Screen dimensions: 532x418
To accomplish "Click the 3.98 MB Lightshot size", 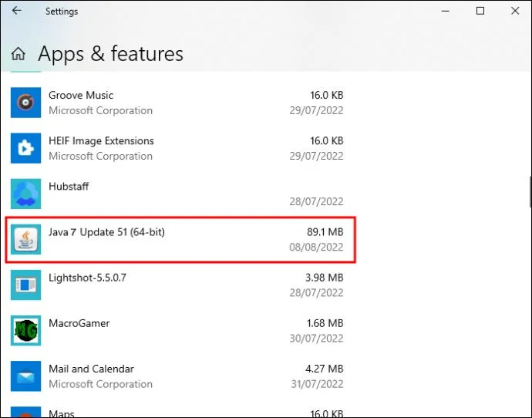I will (325, 278).
